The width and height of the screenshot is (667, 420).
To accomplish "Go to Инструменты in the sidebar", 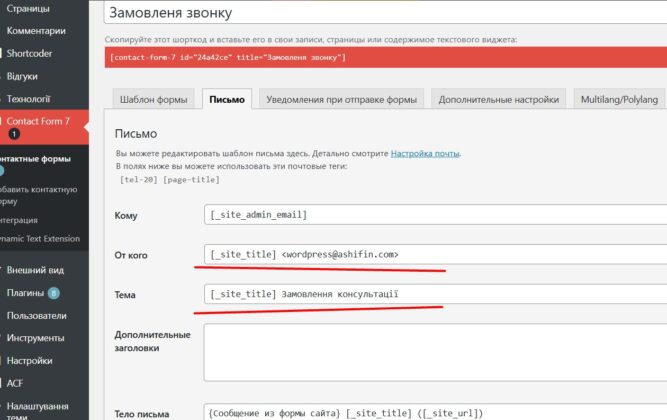I will 36,338.
